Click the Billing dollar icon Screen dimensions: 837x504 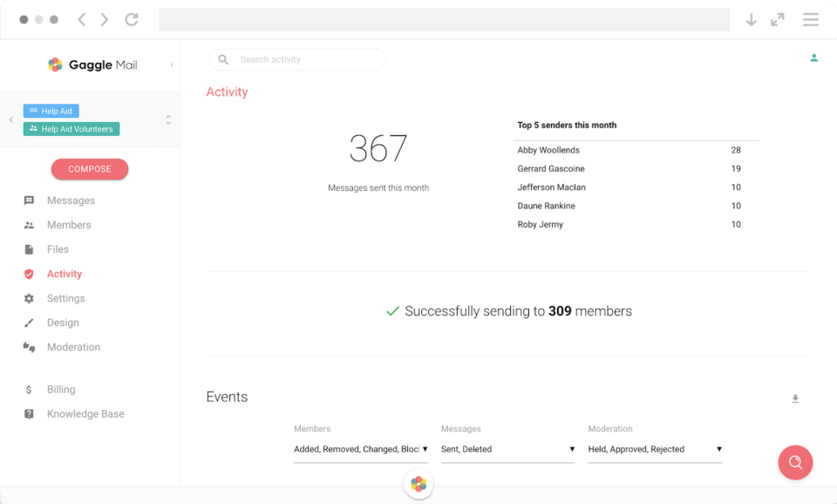click(29, 389)
